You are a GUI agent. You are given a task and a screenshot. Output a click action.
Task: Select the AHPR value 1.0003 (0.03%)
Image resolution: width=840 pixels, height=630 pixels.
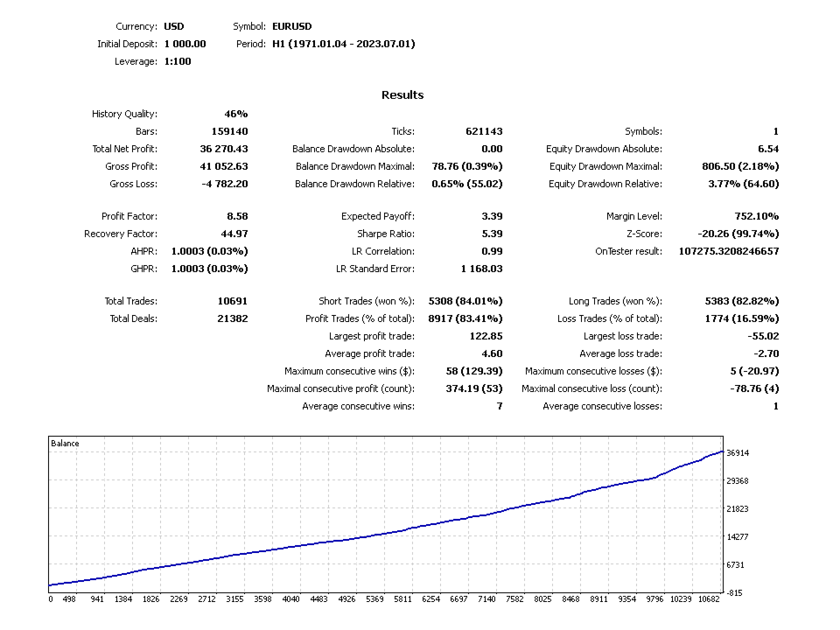(x=209, y=251)
